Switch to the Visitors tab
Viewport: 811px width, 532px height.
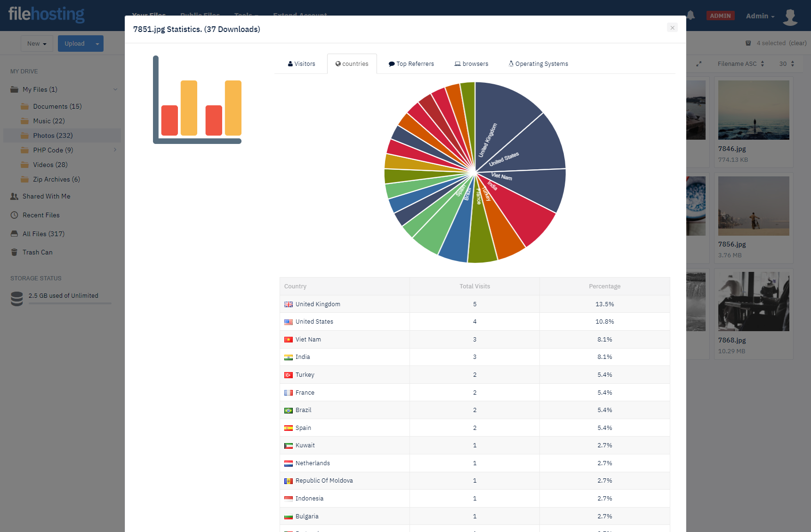[301, 64]
